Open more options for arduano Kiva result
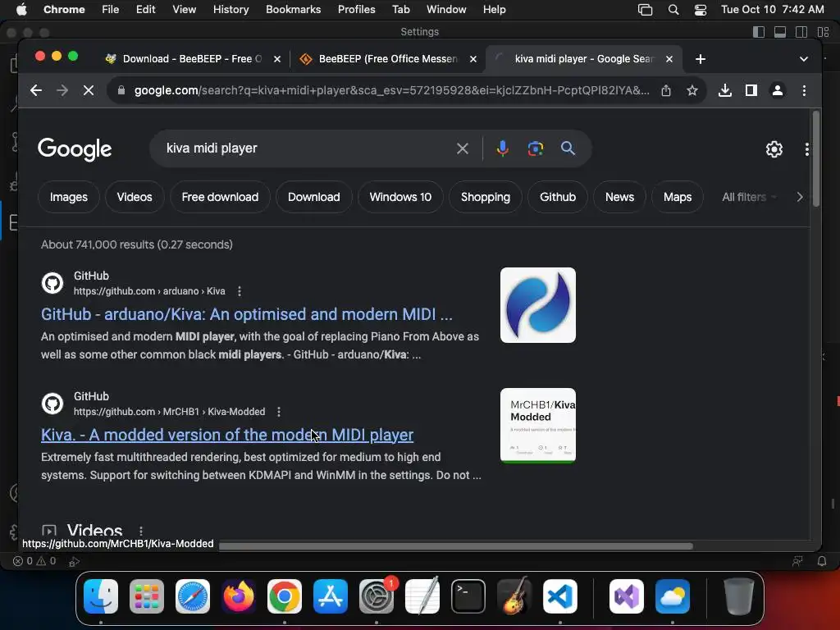 tap(240, 291)
